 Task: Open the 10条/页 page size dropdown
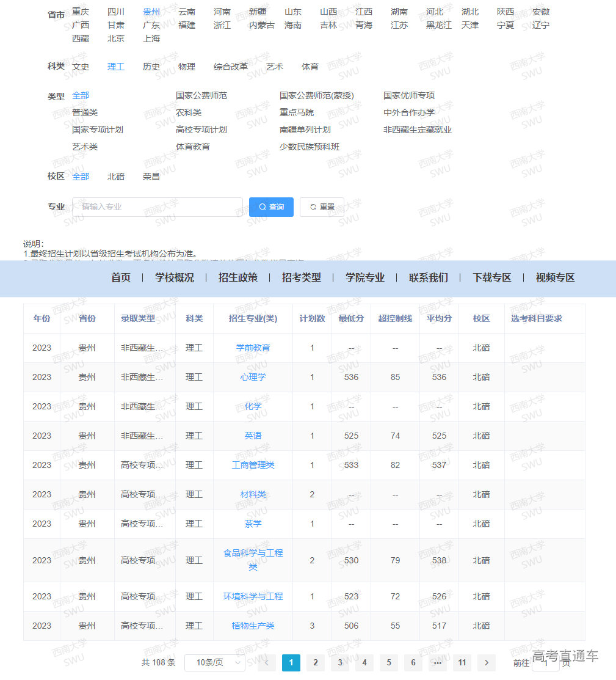tap(215, 662)
